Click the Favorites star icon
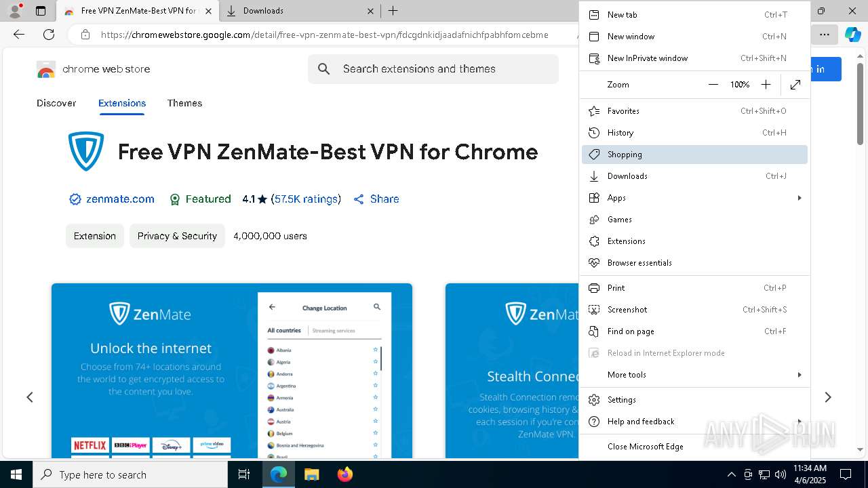The width and height of the screenshot is (868, 488). (x=594, y=111)
